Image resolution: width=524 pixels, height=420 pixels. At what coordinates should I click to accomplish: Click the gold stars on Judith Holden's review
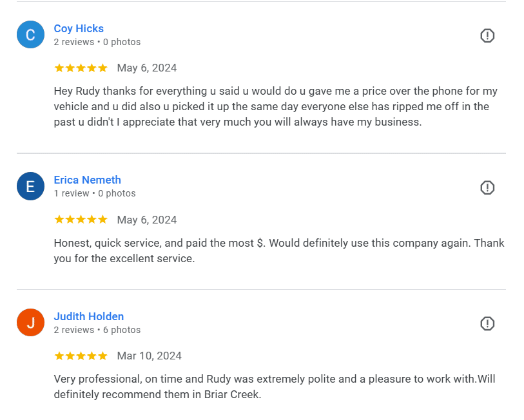81,356
